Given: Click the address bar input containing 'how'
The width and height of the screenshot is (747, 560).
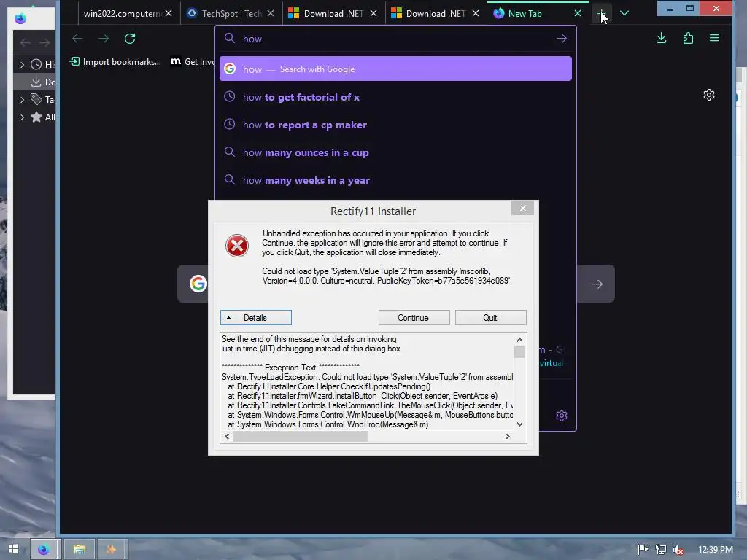Looking at the screenshot, I should [395, 39].
